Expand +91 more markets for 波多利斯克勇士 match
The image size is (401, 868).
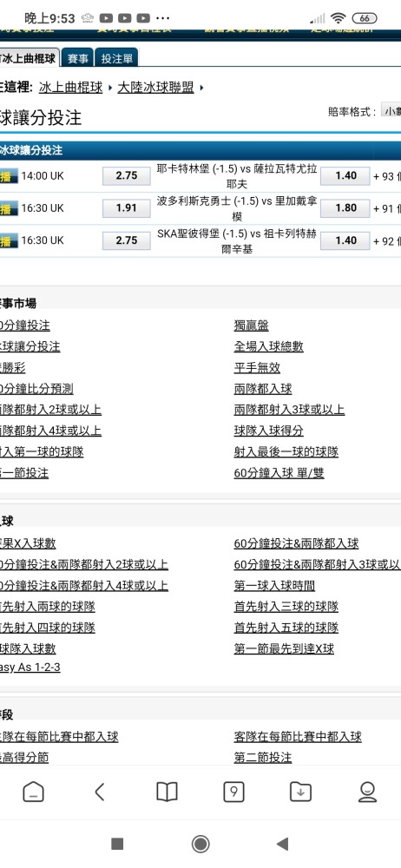(x=387, y=208)
